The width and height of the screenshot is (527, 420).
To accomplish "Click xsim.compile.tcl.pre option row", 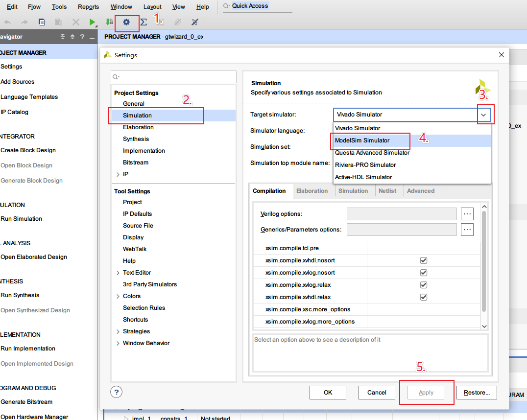I will point(366,248).
